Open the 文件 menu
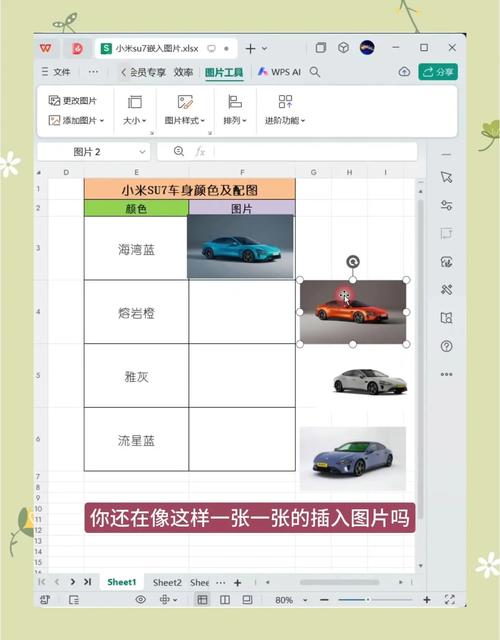This screenshot has width=500, height=640. click(x=56, y=72)
